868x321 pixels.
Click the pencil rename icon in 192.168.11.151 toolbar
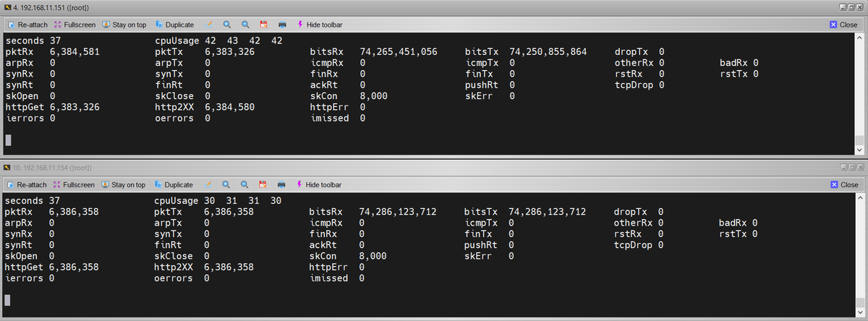209,25
